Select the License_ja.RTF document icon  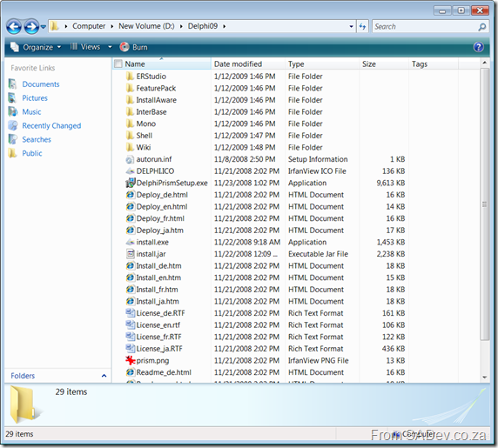(131, 349)
